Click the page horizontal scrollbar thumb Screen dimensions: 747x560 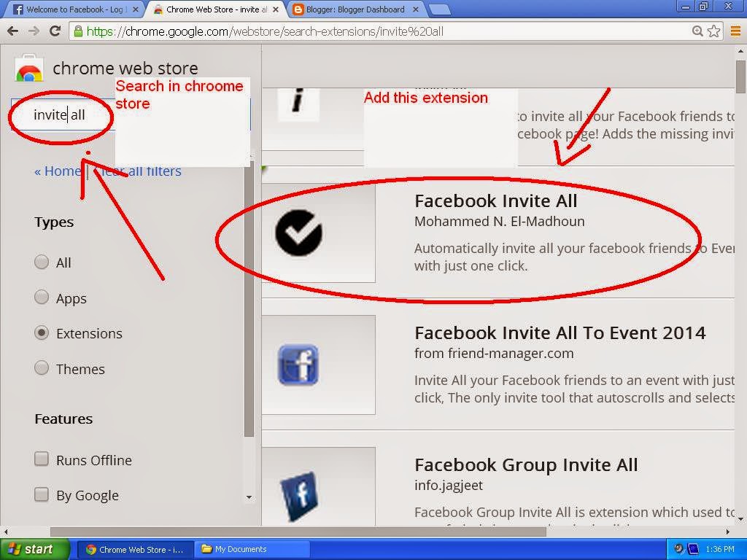(x=298, y=531)
